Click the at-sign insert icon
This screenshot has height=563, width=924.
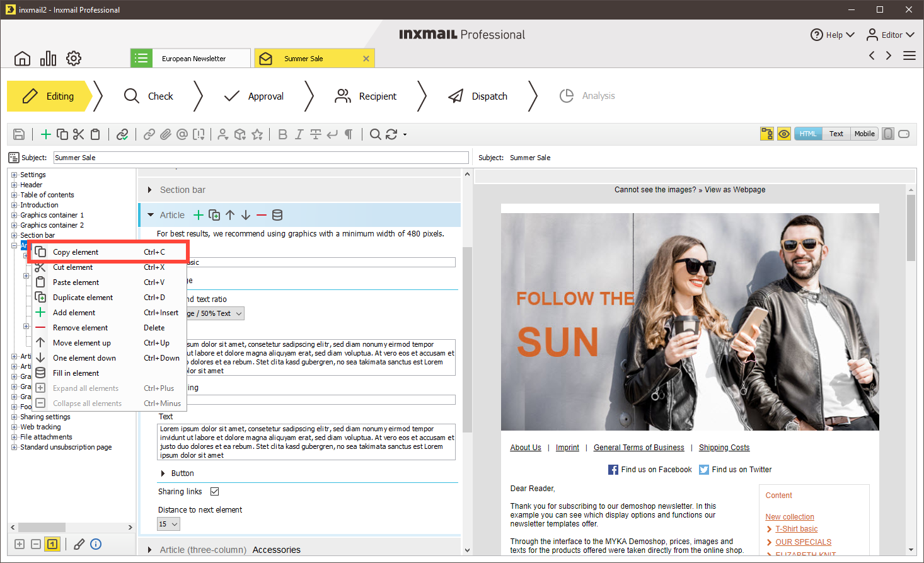coord(182,134)
